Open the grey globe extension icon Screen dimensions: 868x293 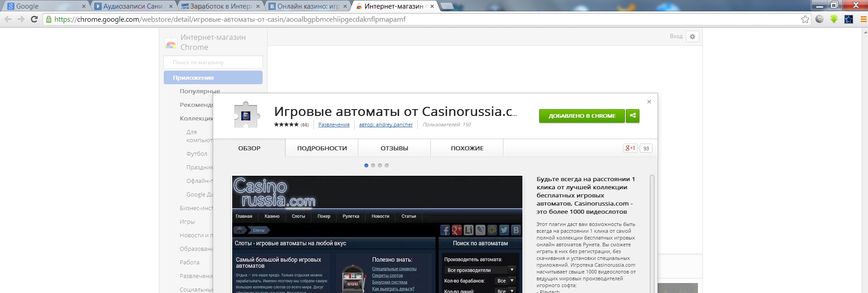[x=819, y=19]
